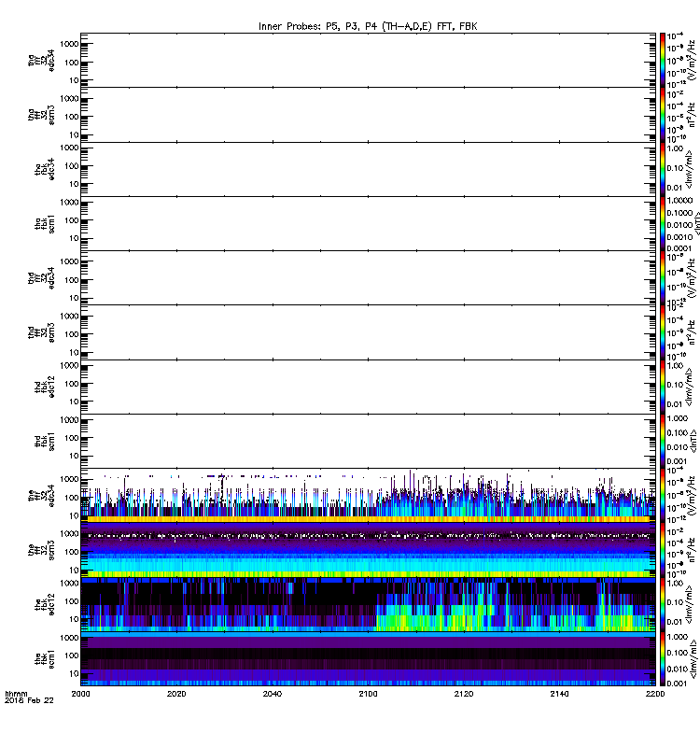Click the '(V/m)²/Hz' unit label on top color bar
The width and height of the screenshot is (700, 747).
[x=692, y=60]
